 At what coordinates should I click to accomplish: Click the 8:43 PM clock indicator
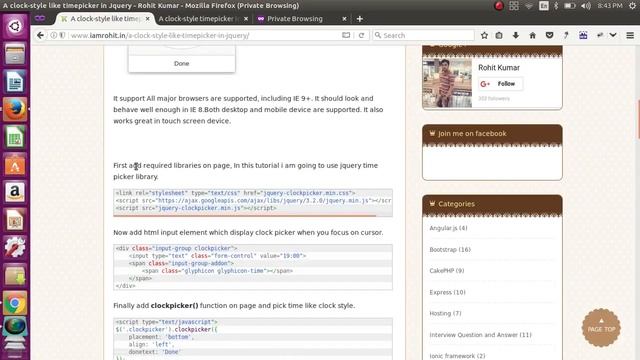pyautogui.click(x=610, y=6)
